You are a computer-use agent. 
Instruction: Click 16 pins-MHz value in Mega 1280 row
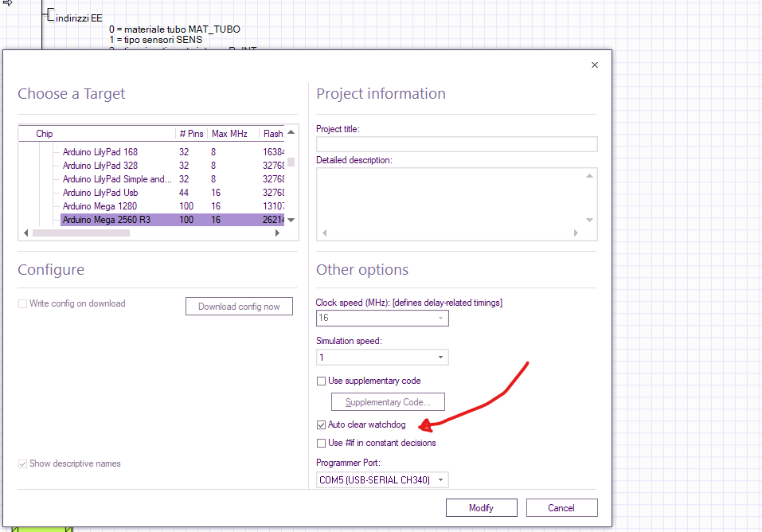[x=216, y=207]
